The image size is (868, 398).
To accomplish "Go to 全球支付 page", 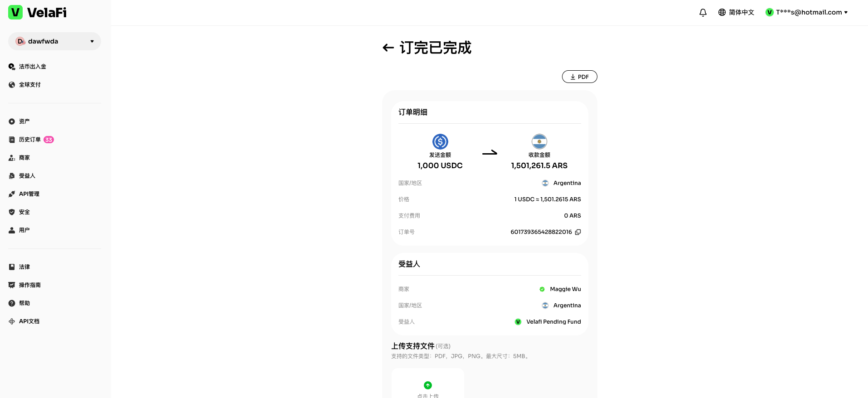I will tap(29, 85).
